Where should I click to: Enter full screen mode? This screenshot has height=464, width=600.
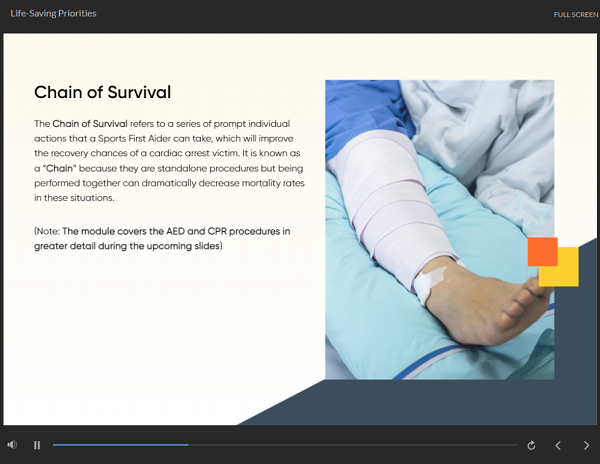(x=576, y=15)
